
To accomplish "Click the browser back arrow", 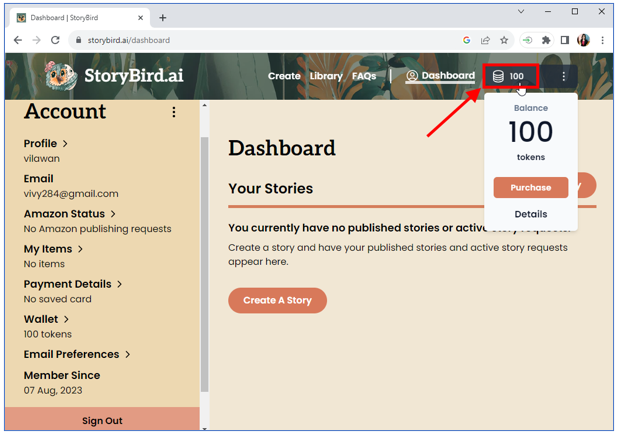I will (x=18, y=40).
